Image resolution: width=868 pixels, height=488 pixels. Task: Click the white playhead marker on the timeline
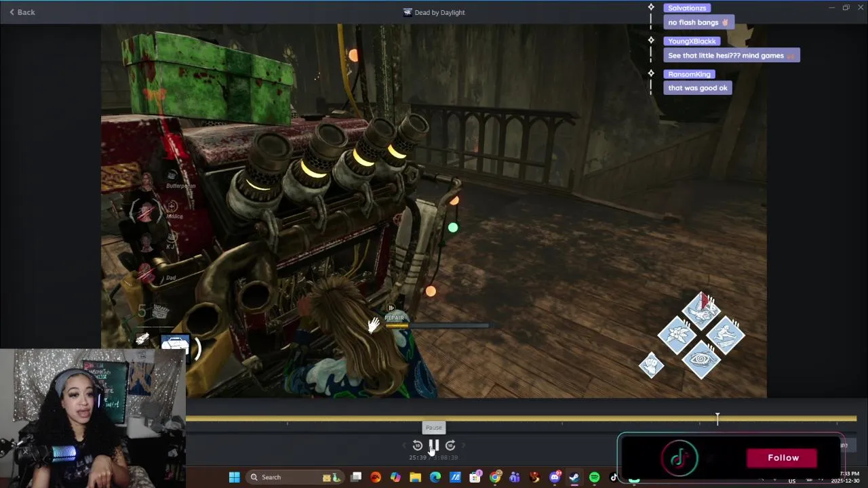point(717,419)
